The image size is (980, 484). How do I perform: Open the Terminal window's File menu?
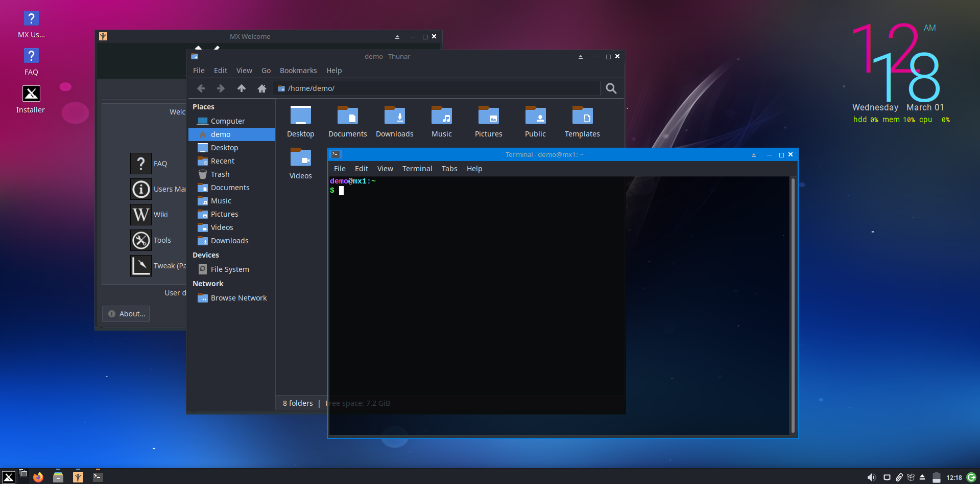340,169
